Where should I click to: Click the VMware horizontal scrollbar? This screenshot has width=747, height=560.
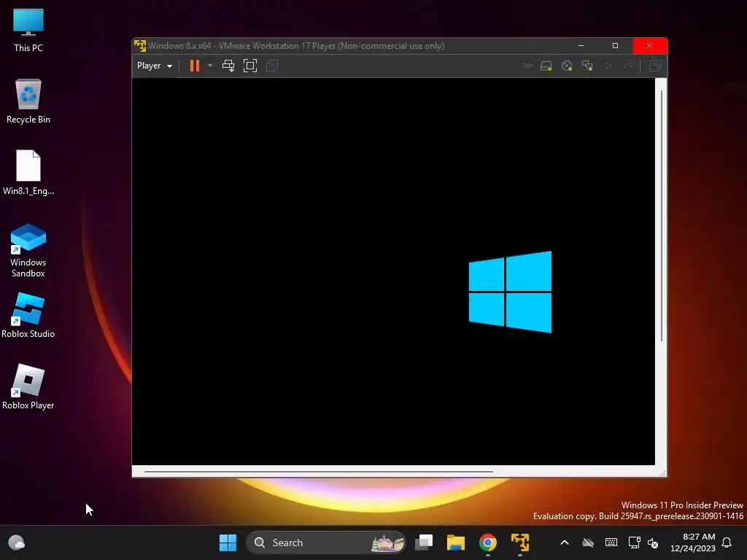(x=318, y=472)
